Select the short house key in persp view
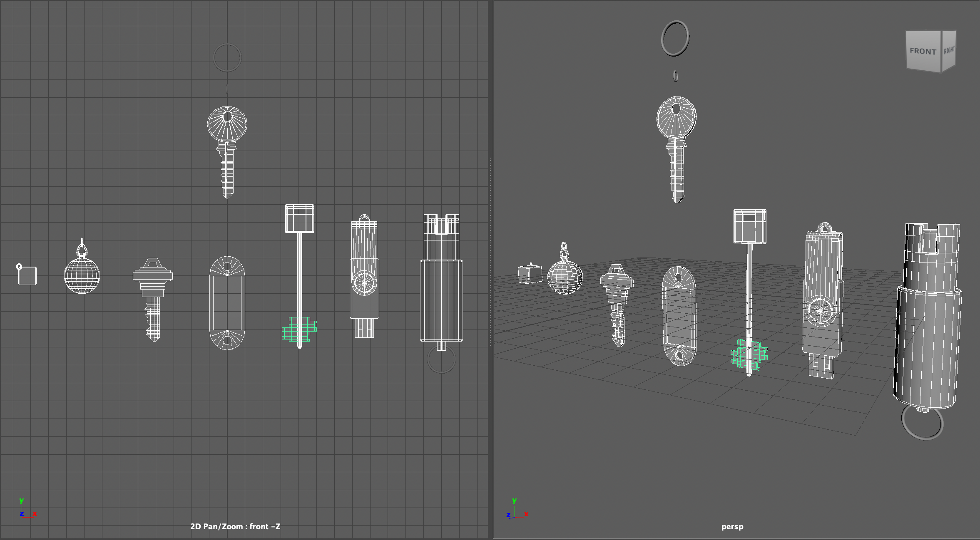Screen dimensions: 980x540 coord(617,305)
